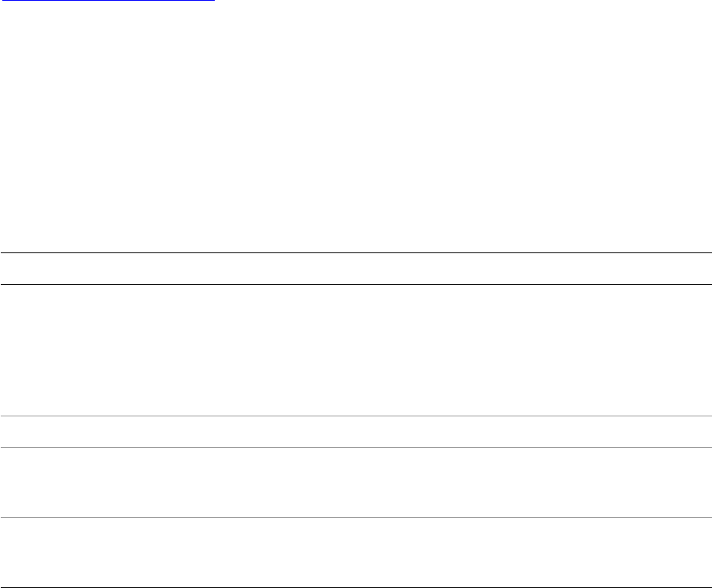712x588 pixels.
Task: Click the right edge of the header row
Action: point(706,269)
